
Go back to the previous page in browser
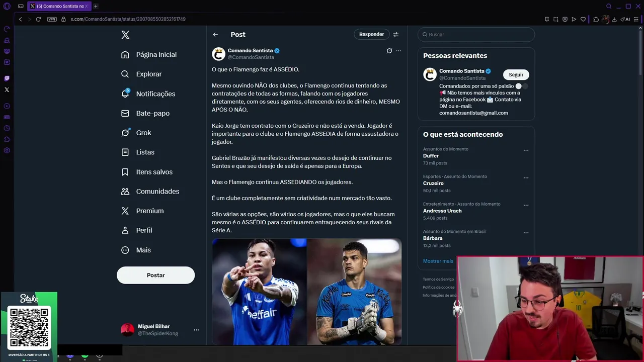[x=20, y=19]
